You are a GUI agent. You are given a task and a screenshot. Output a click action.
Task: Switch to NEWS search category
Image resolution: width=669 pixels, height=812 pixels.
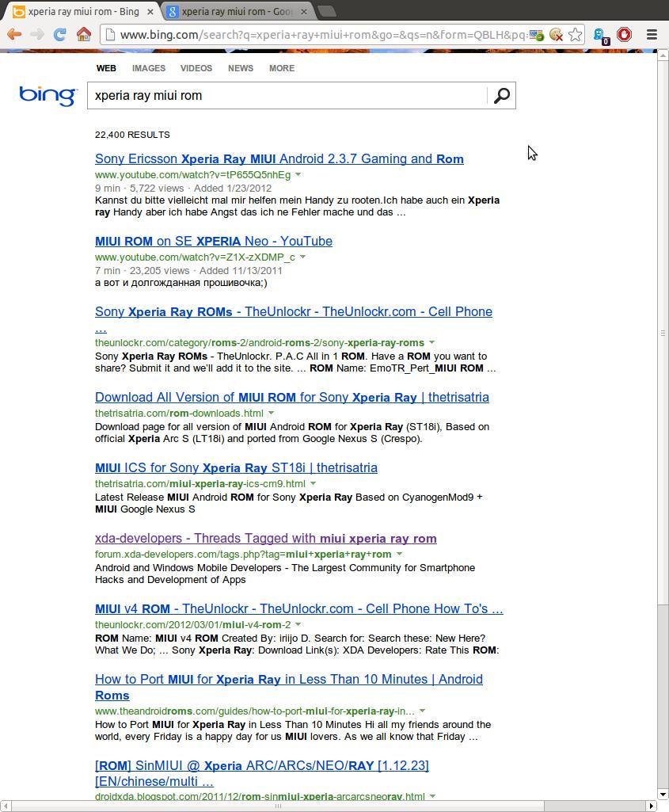tap(241, 68)
